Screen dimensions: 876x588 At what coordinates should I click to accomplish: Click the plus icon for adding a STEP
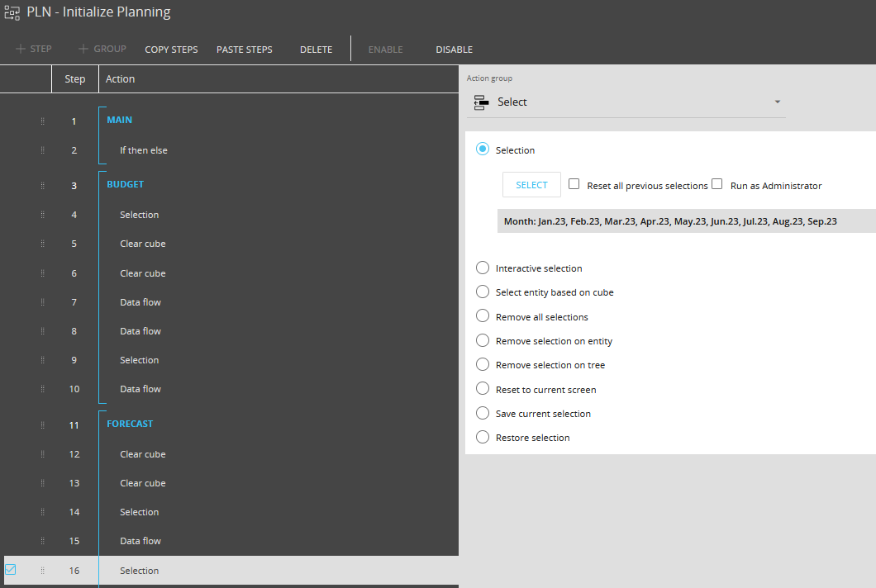click(x=21, y=50)
